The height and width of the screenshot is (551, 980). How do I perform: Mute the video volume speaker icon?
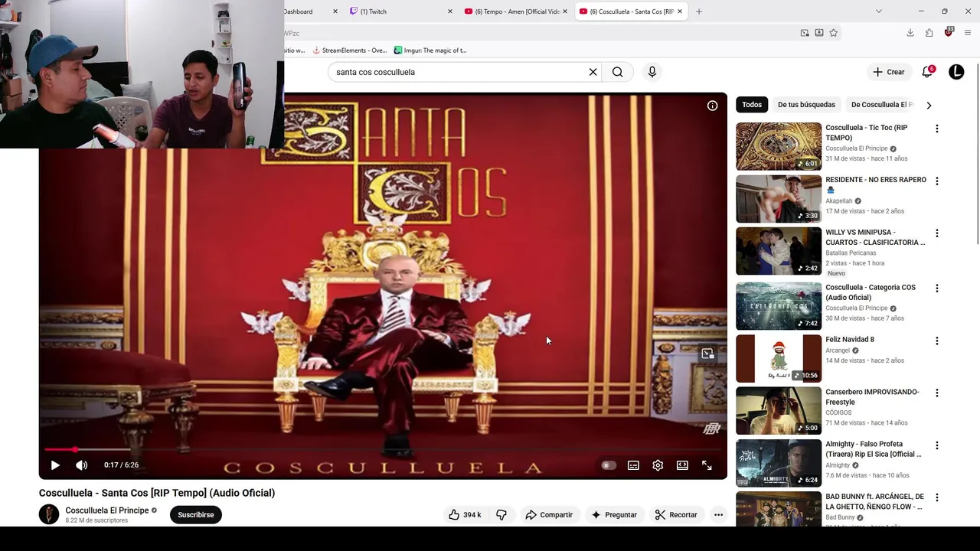81,465
